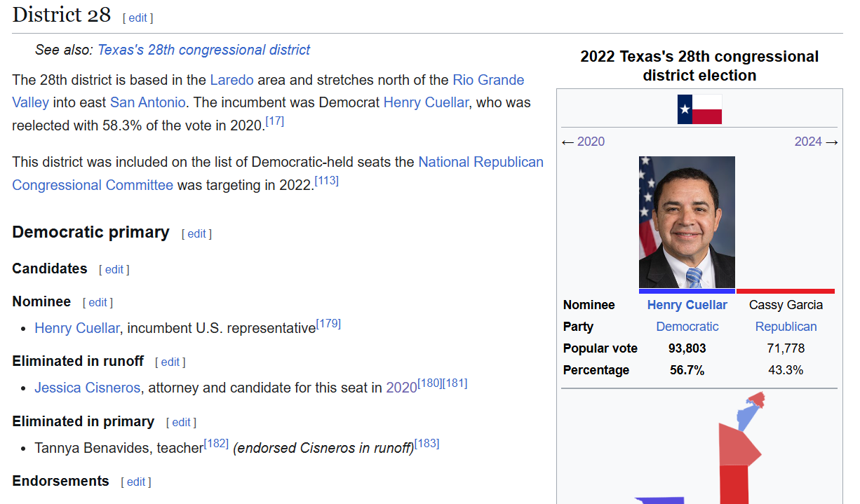Follow the Laredo link

point(232,80)
